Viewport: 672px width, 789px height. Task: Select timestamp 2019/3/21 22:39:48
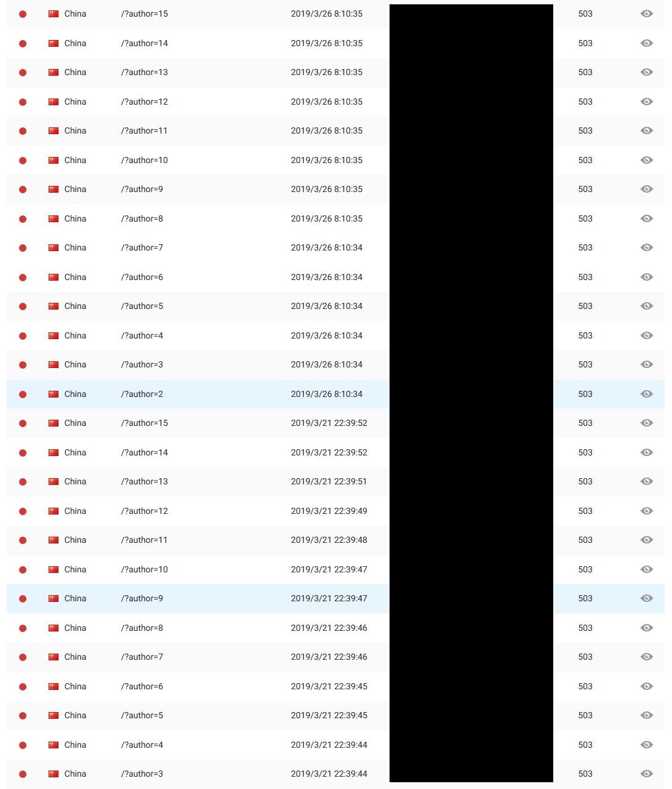(x=329, y=540)
